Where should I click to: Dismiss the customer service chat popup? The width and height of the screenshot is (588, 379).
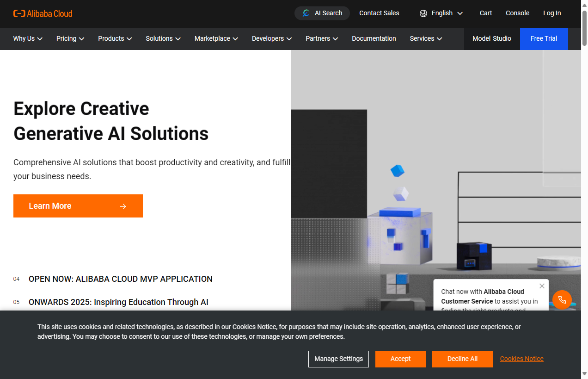(542, 286)
